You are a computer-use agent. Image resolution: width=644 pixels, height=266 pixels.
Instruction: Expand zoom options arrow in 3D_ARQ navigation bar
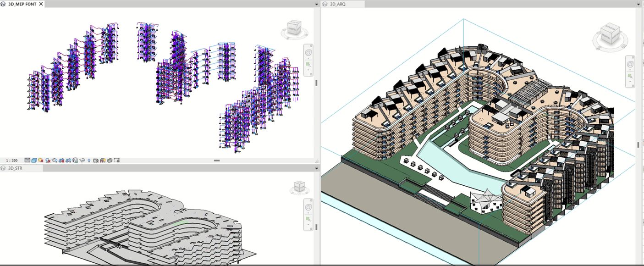630,82
